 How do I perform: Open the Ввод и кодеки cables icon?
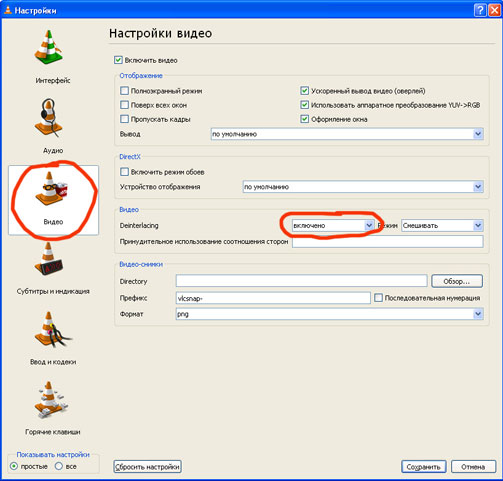pyautogui.click(x=52, y=329)
